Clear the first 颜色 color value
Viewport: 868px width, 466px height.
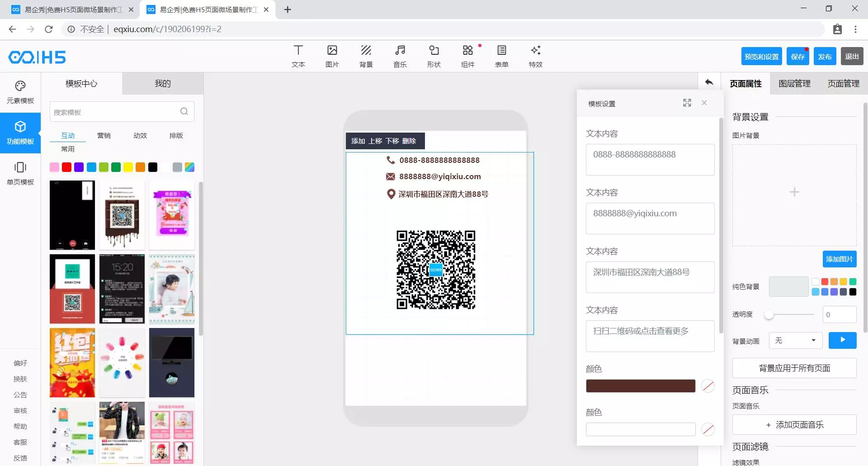(x=708, y=386)
